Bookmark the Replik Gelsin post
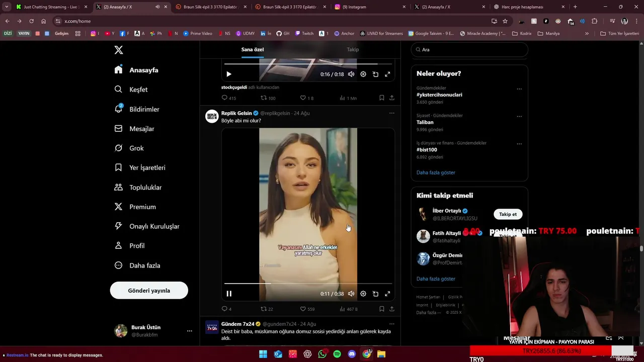The height and width of the screenshot is (362, 644). click(381, 309)
